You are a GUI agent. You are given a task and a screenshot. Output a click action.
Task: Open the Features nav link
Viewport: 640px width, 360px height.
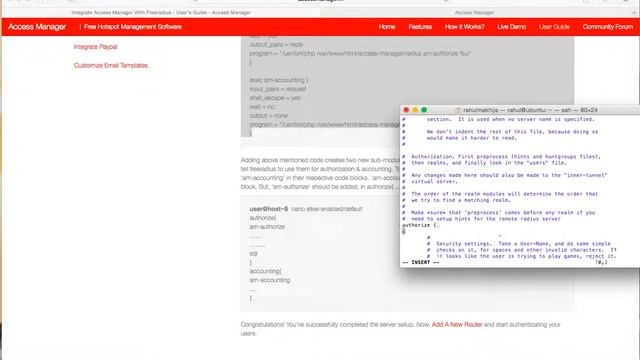pyautogui.click(x=420, y=27)
